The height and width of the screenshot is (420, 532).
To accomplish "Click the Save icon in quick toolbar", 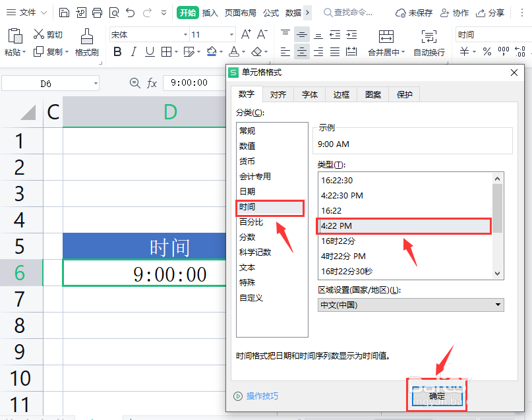I will tap(64, 13).
